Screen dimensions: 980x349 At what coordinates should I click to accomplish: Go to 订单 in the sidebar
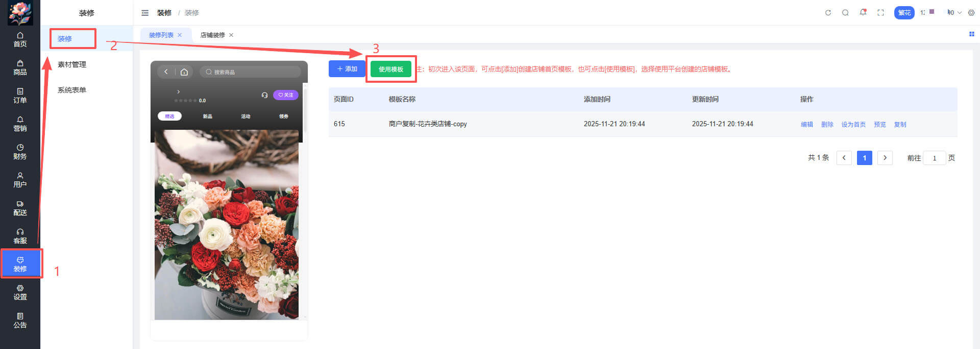tap(20, 96)
